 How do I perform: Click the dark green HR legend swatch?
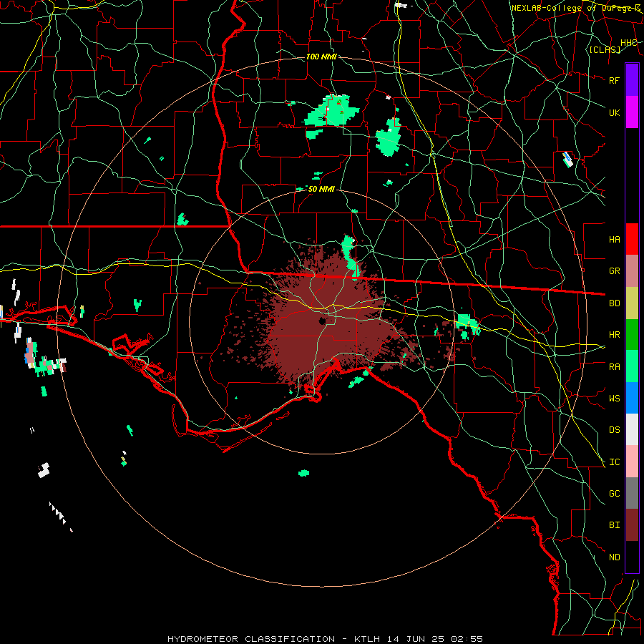coord(632,335)
